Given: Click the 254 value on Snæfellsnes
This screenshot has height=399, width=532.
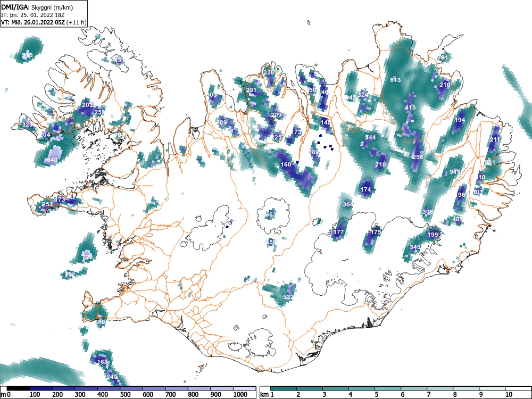Looking at the screenshot, I should pos(47,204).
